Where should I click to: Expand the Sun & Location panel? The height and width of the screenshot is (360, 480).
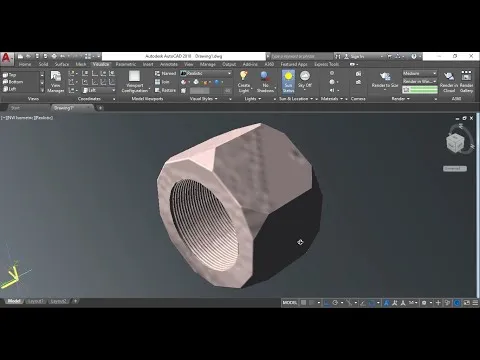296,99
